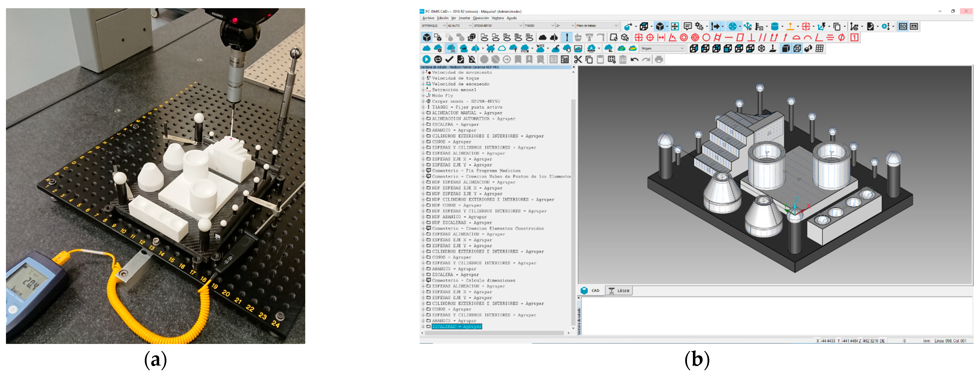
Task: Toggle solid shaded view mode
Action: click(786, 48)
